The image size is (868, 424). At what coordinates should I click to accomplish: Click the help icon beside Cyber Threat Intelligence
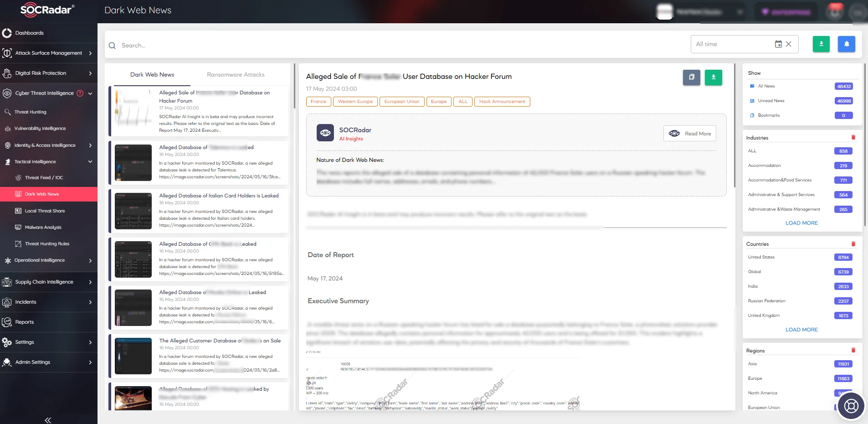tap(80, 93)
